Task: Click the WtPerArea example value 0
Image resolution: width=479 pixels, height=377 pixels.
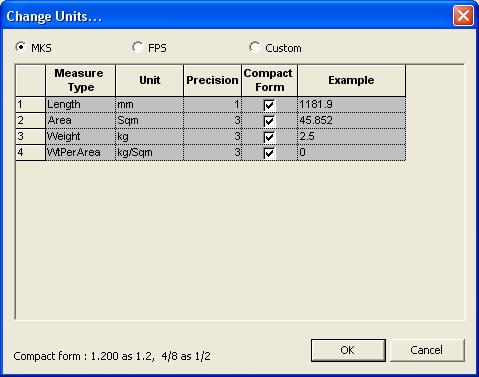Action: pyautogui.click(x=351, y=152)
